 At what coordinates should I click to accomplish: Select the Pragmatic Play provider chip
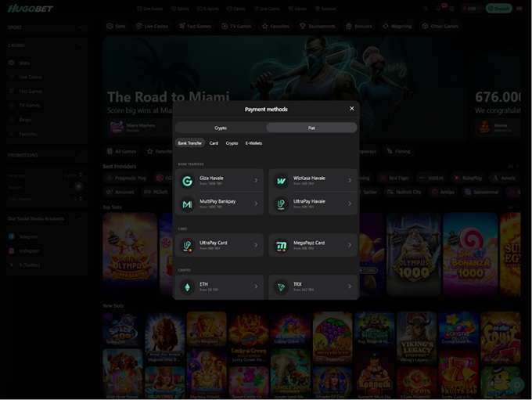[126, 178]
